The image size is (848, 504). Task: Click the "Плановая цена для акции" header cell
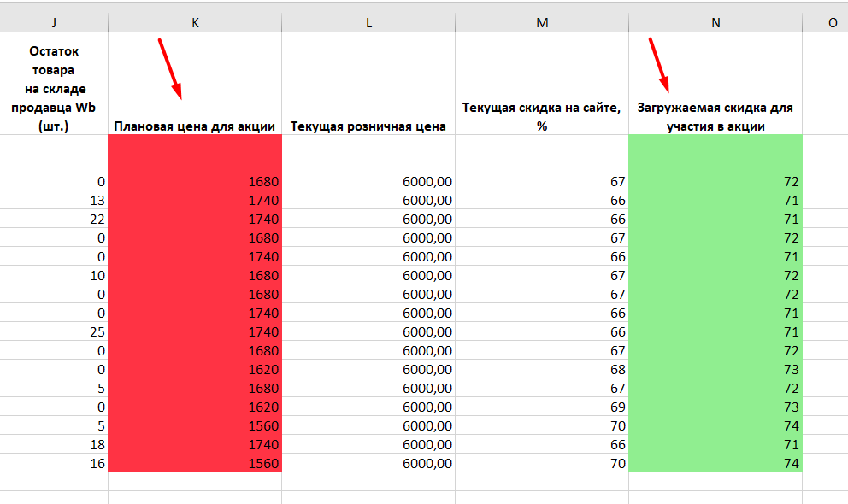[x=195, y=126]
